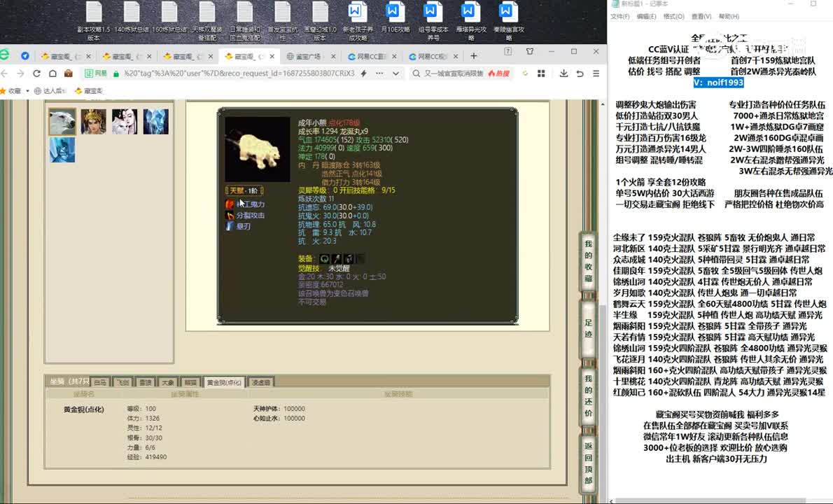Open the 足迹 side button

click(588, 329)
